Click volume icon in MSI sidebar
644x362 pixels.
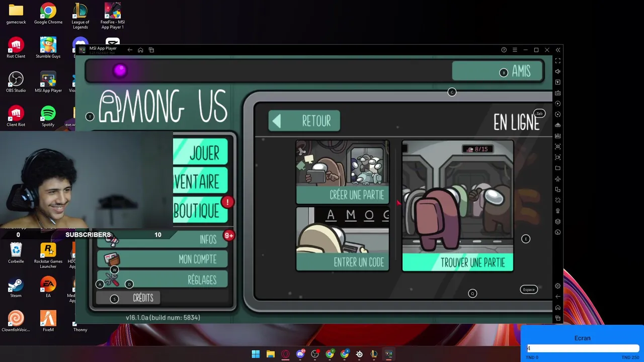tap(558, 71)
